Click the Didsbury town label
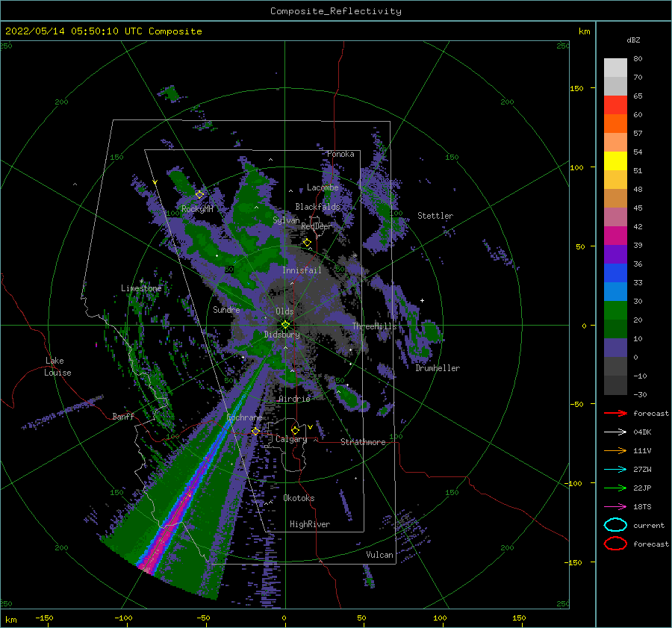672x628 pixels. [x=281, y=335]
